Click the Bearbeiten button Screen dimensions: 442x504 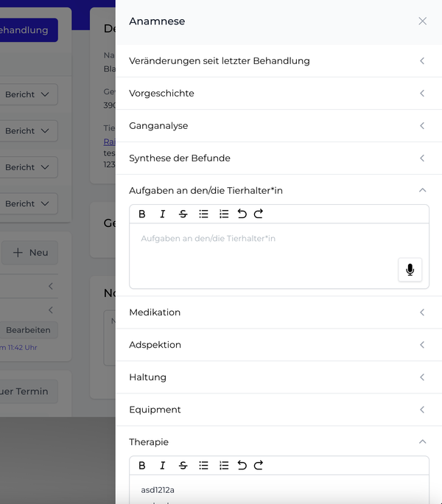pyautogui.click(x=28, y=330)
